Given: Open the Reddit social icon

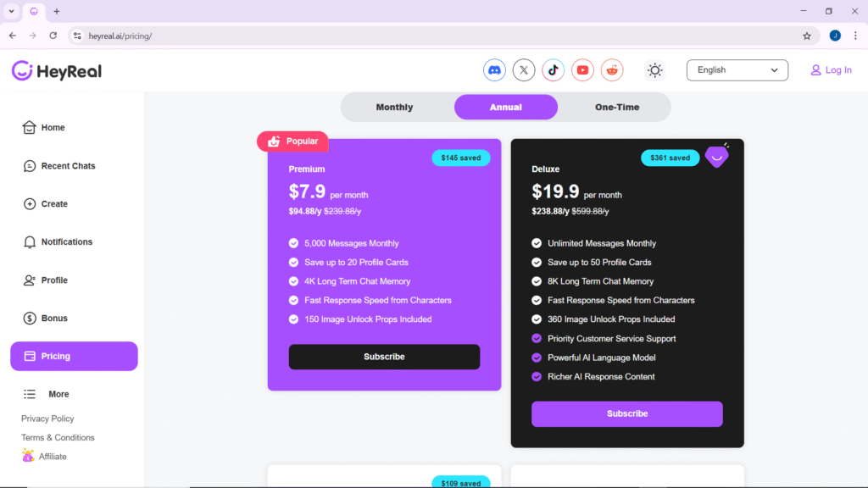Looking at the screenshot, I should point(612,70).
